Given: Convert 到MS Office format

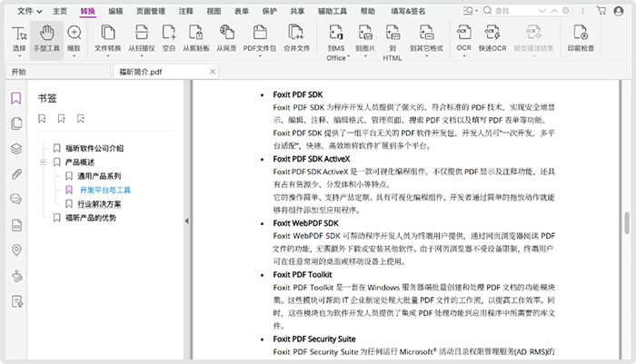Looking at the screenshot, I should pyautogui.click(x=336, y=43).
